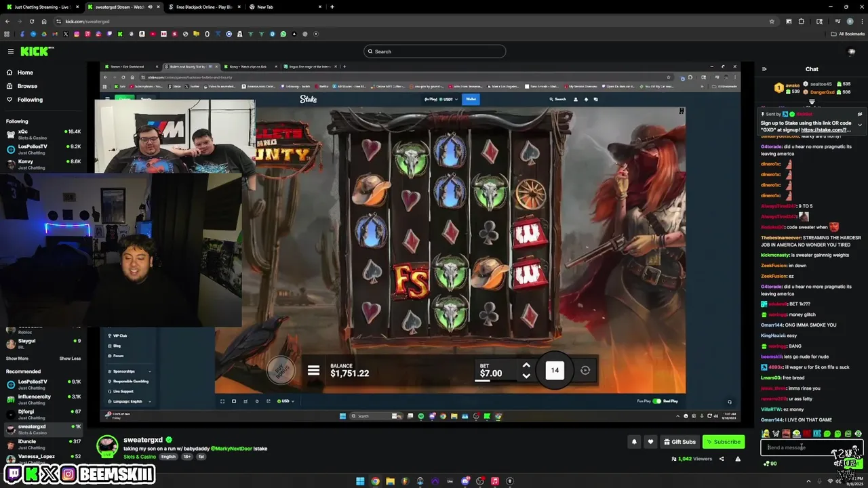Open the pinned stake.com signup link

tap(825, 130)
